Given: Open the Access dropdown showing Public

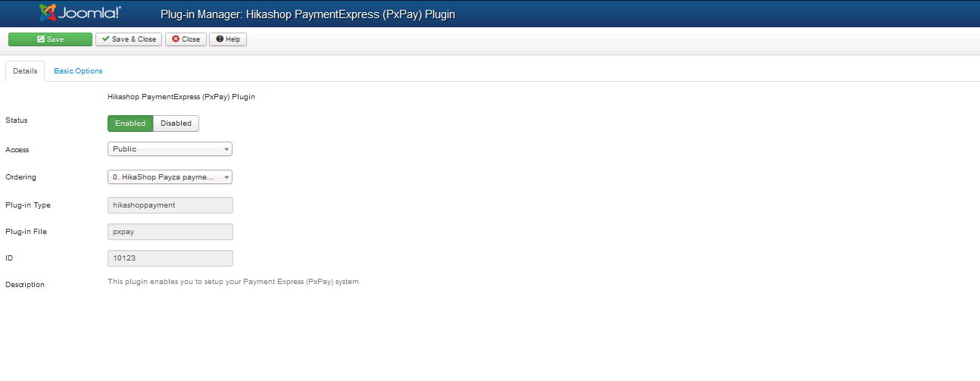Looking at the screenshot, I should click(170, 149).
